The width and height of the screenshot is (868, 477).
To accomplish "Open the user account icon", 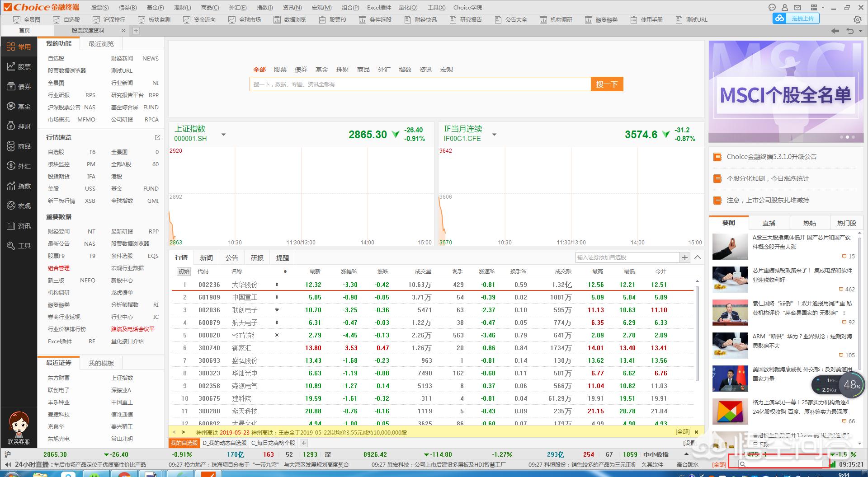I will (x=785, y=7).
